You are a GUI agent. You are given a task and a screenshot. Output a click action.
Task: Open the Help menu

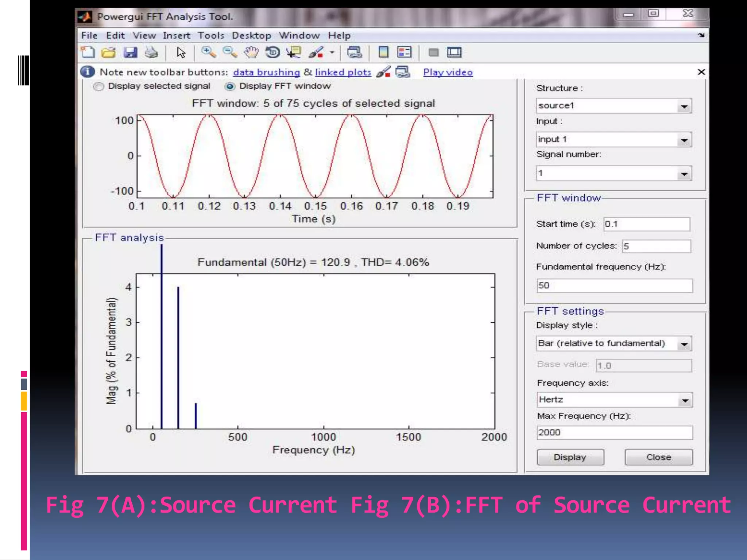[x=339, y=35]
